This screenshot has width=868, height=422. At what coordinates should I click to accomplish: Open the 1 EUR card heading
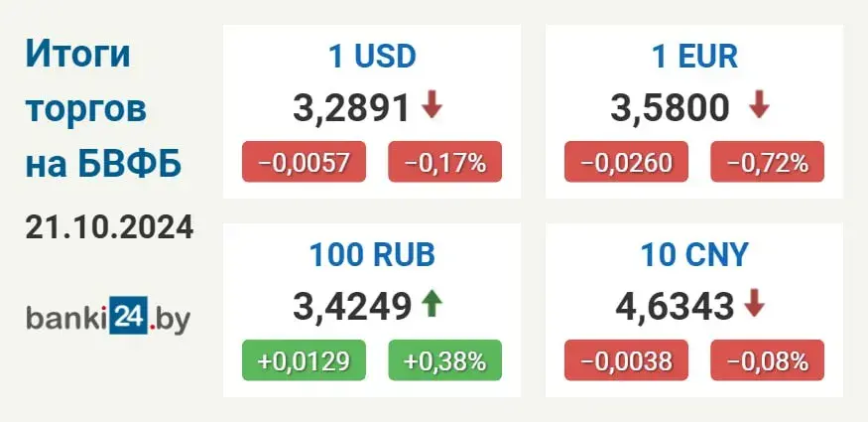[694, 57]
